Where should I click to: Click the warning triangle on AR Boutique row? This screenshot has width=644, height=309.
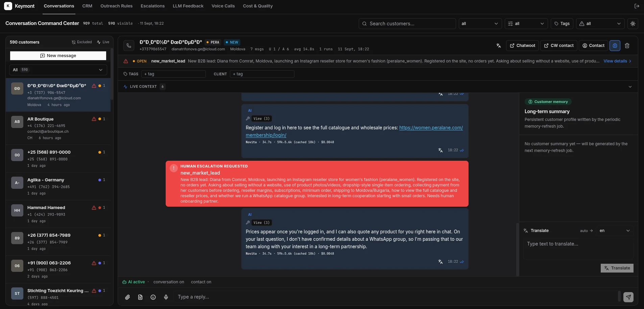[94, 119]
